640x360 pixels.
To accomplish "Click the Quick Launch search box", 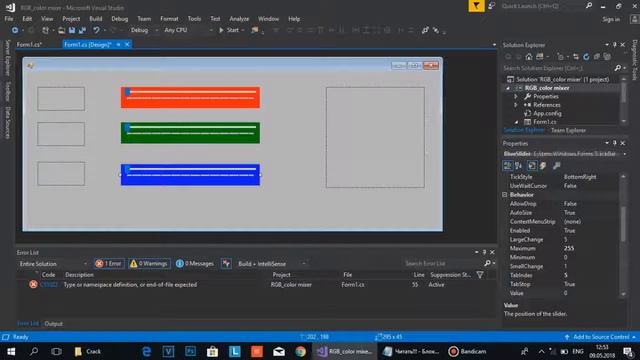I will coord(542,6).
